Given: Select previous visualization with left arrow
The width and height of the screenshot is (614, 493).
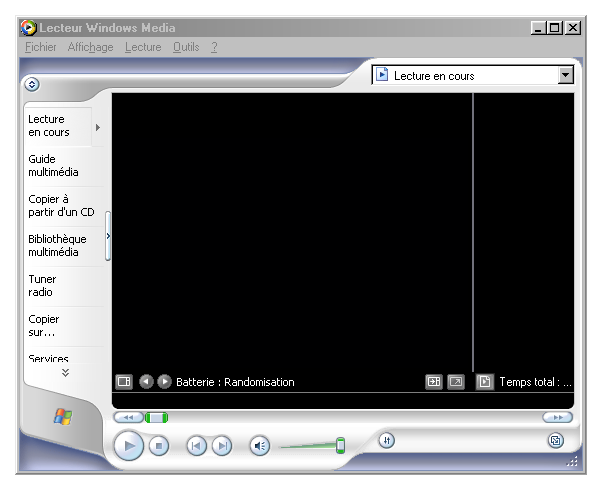Looking at the screenshot, I should click(146, 381).
